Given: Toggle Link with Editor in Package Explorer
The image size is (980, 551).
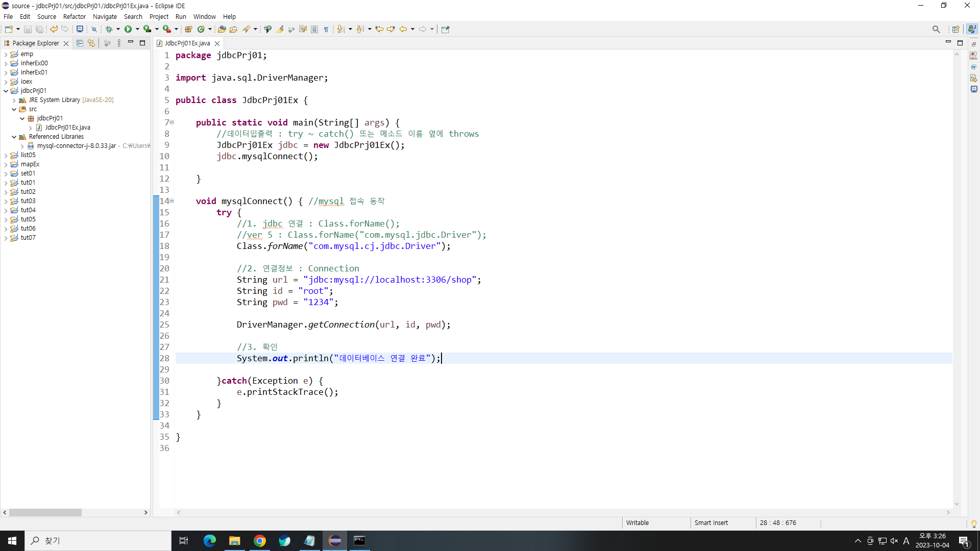Looking at the screenshot, I should [91, 43].
